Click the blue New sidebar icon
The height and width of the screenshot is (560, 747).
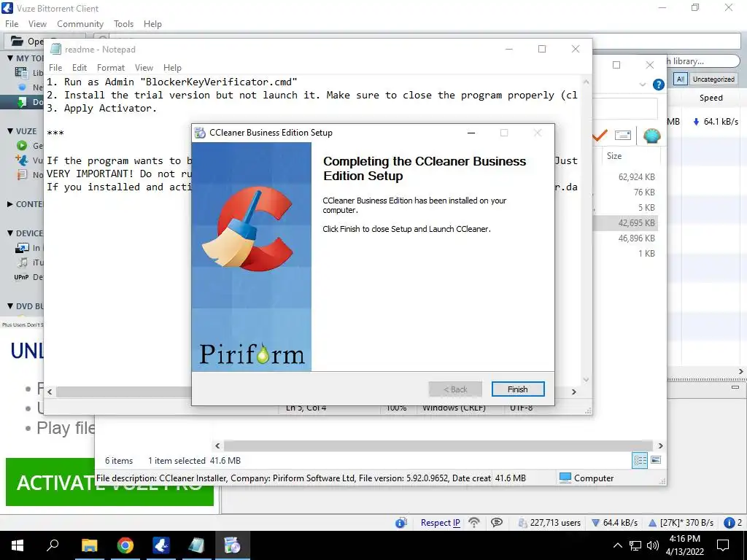click(22, 87)
